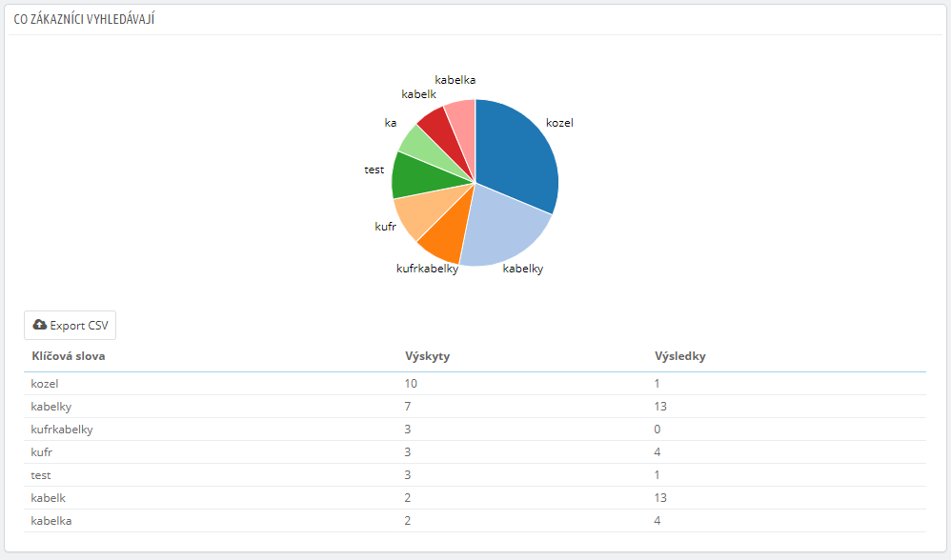951x560 pixels.
Task: Select the "kabelk" keyword in the table
Action: click(48, 498)
